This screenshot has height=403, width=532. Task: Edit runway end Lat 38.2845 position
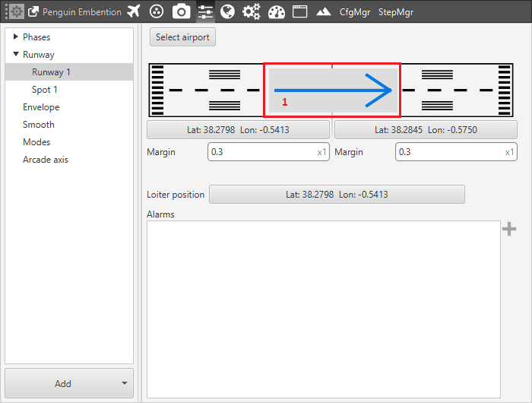click(426, 130)
